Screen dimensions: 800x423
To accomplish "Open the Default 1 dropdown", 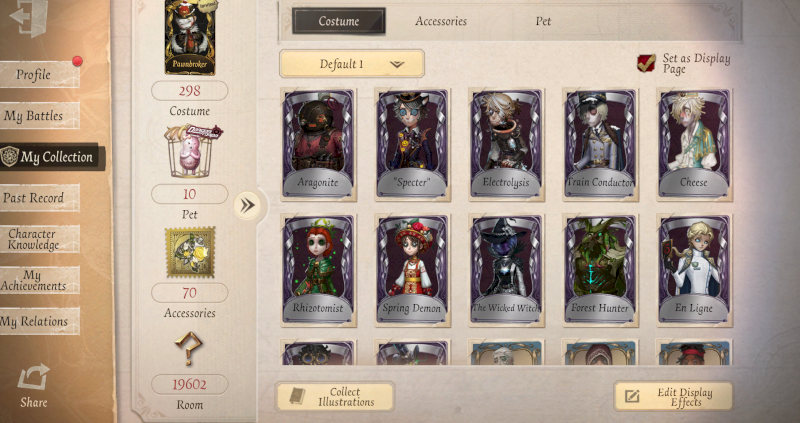I will (352, 64).
